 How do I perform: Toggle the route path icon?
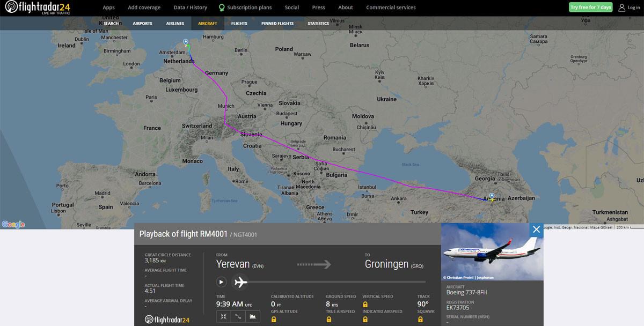238,317
